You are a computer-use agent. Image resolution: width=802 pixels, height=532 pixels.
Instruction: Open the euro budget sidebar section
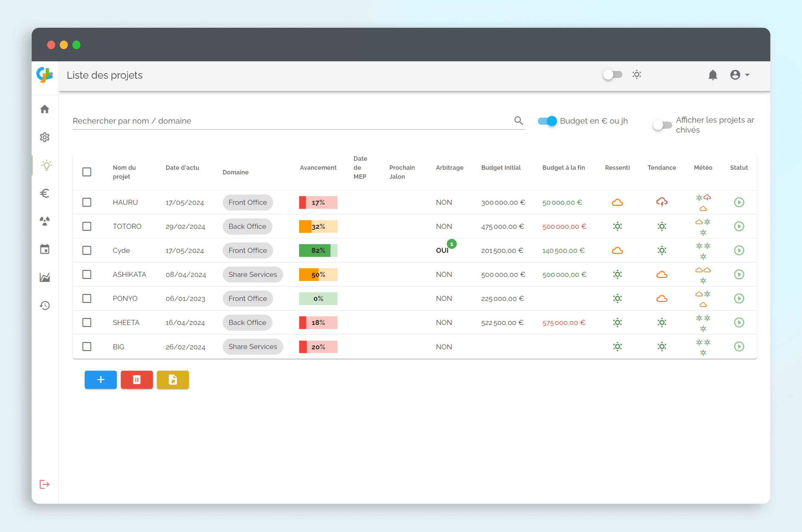point(44,193)
